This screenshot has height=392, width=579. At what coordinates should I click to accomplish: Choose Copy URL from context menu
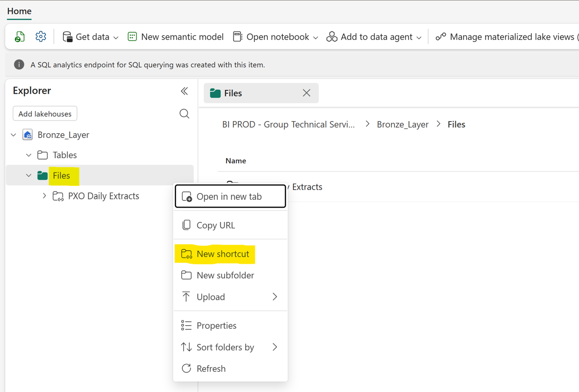click(230, 225)
